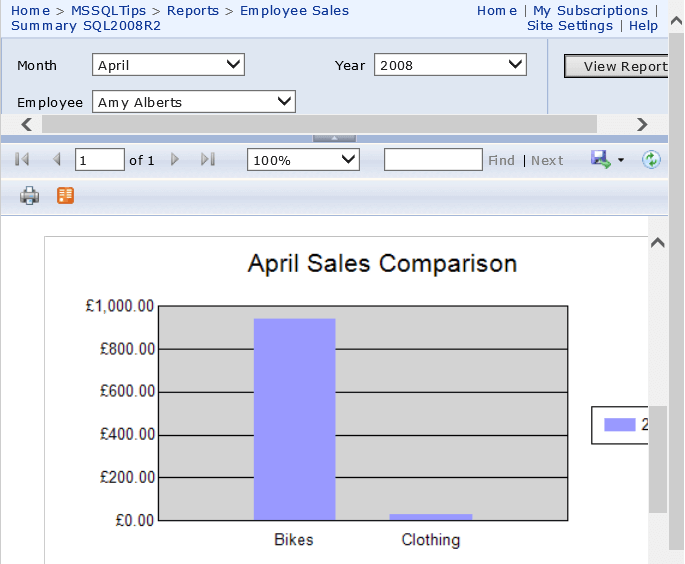Click the £800.00 axis value
This screenshot has height=564, width=685.
coord(127,349)
